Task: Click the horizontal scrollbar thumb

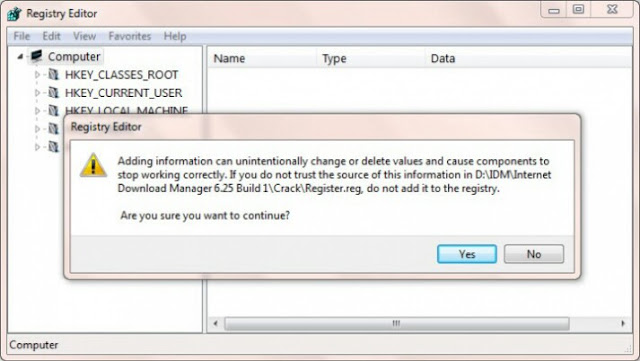Action: pyautogui.click(x=396, y=323)
